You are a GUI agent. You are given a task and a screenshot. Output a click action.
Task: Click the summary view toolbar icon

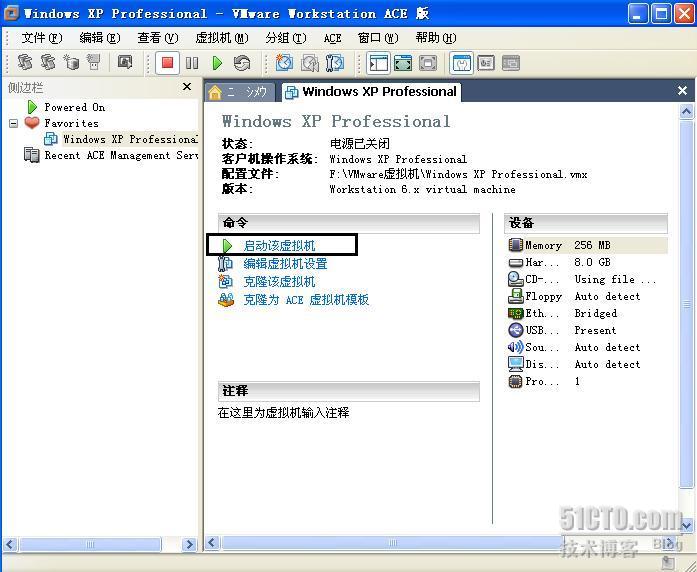pyautogui.click(x=461, y=63)
